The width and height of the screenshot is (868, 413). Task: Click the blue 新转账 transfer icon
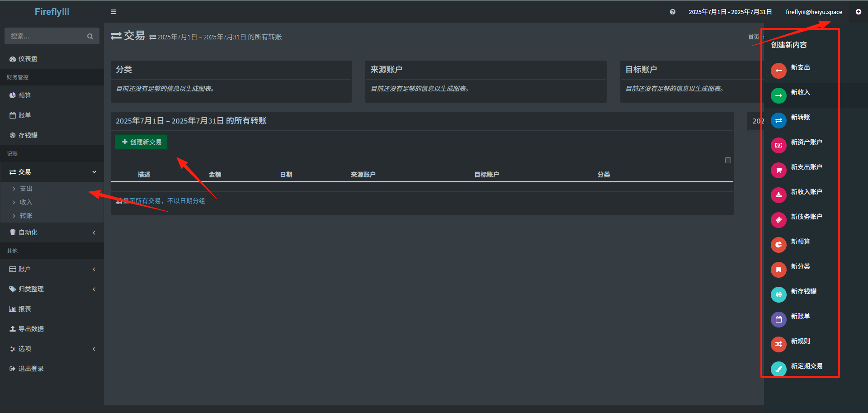pyautogui.click(x=778, y=120)
